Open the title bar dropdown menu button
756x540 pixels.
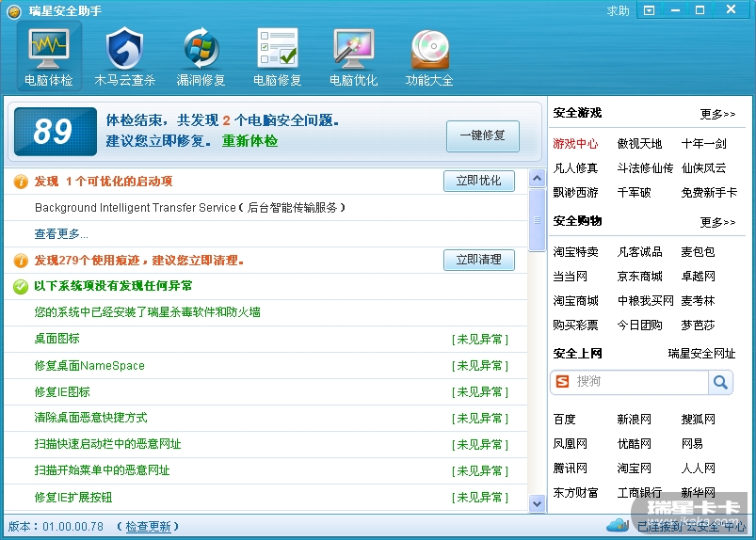click(x=650, y=10)
